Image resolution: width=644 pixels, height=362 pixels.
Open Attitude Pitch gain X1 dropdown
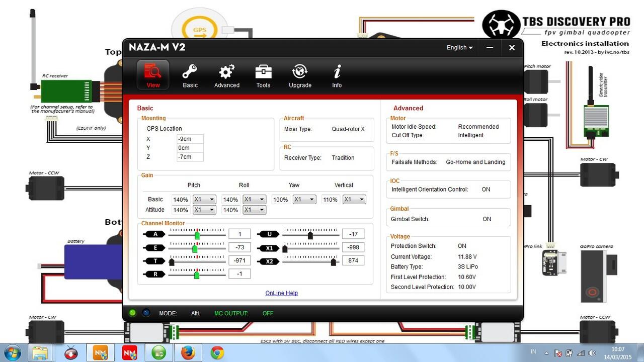(x=204, y=210)
